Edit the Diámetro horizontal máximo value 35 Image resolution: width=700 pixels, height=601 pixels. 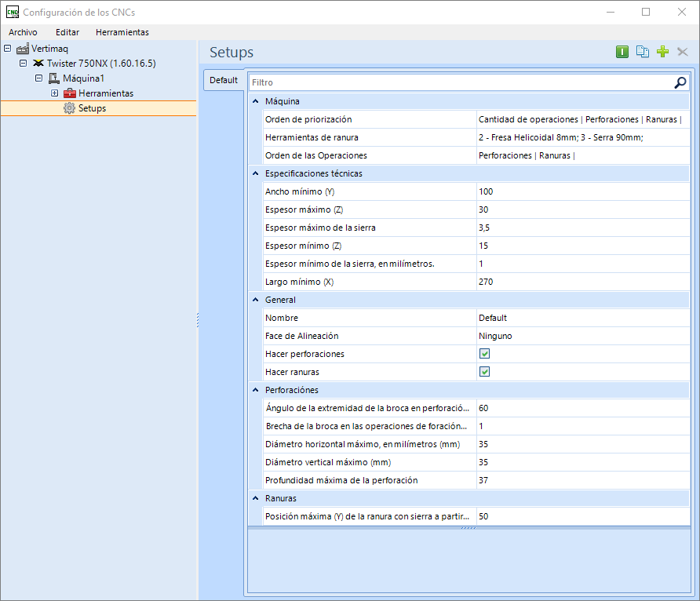pyautogui.click(x=583, y=444)
